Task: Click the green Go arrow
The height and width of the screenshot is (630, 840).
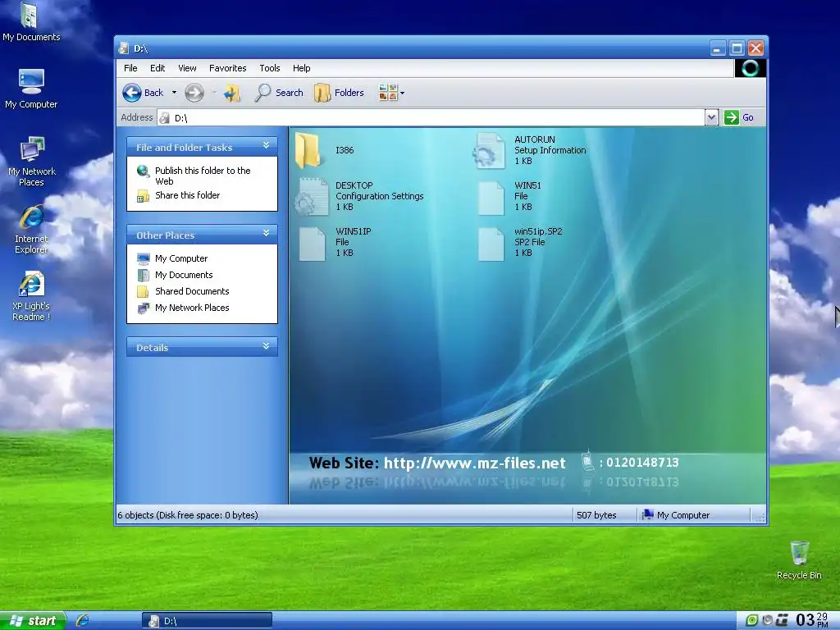Action: 731,117
